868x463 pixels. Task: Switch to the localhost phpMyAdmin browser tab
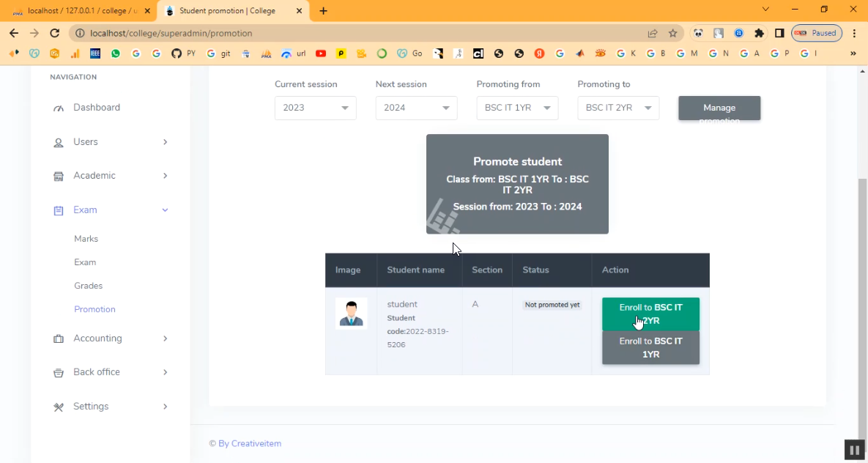tap(81, 11)
